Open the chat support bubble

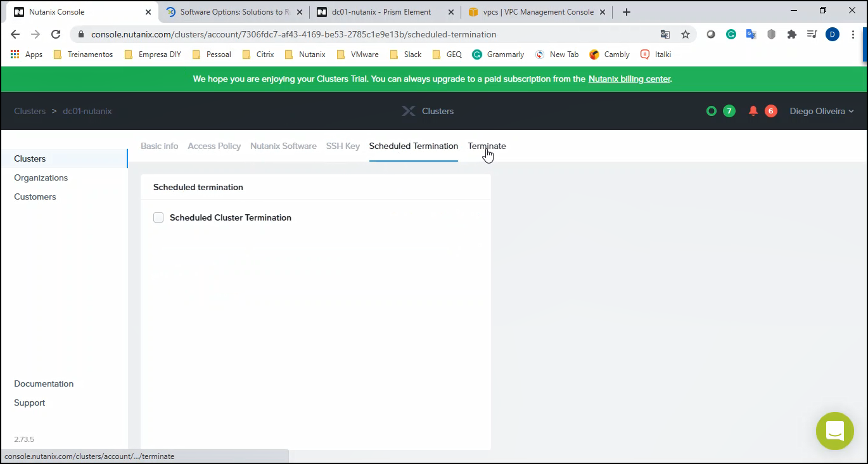[834, 431]
